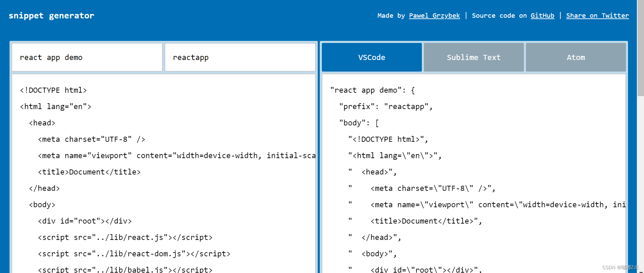The width and height of the screenshot is (644, 273).
Task: Click the '<head>' opening tag line in editor
Action: click(x=42, y=123)
